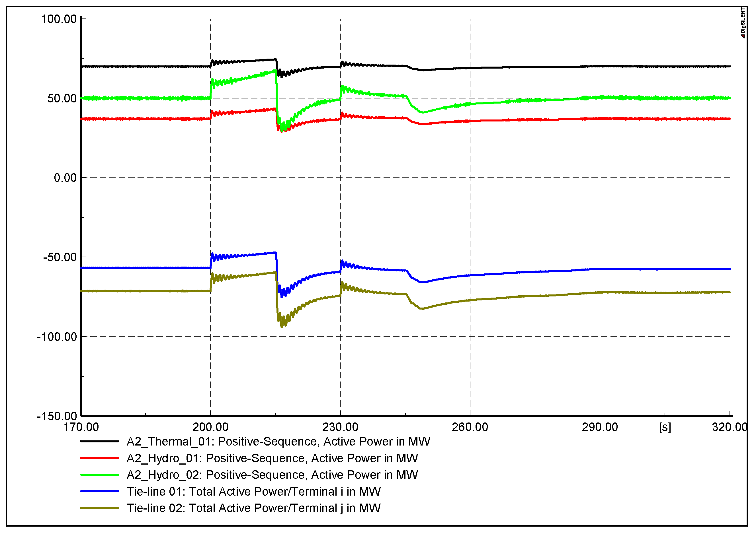756x534 pixels.
Task: Click black A2_Thermal_01 legend line swatch
Action: click(99, 441)
